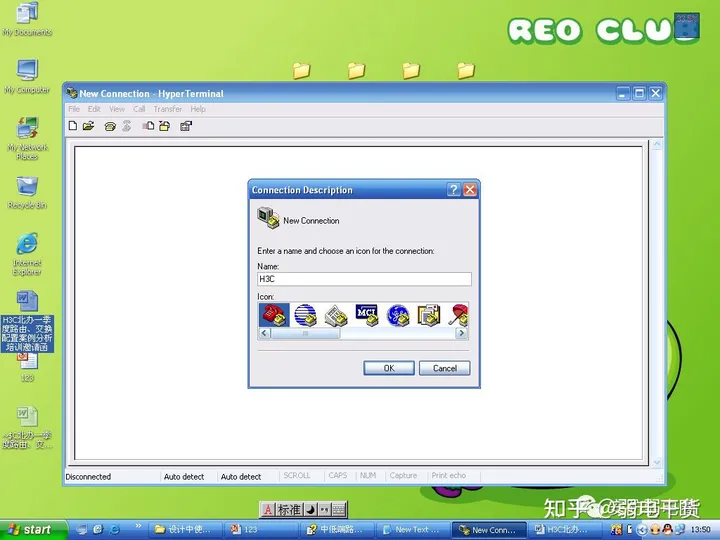Switch to New Conn... taskbar item
The height and width of the screenshot is (540, 720).
(x=489, y=529)
